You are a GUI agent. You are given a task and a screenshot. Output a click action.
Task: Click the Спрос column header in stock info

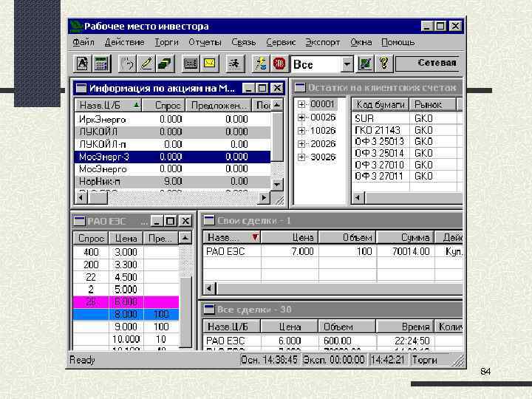point(163,105)
